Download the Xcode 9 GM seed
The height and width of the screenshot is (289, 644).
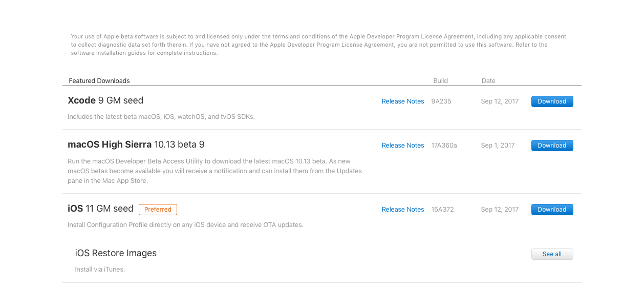pos(552,101)
